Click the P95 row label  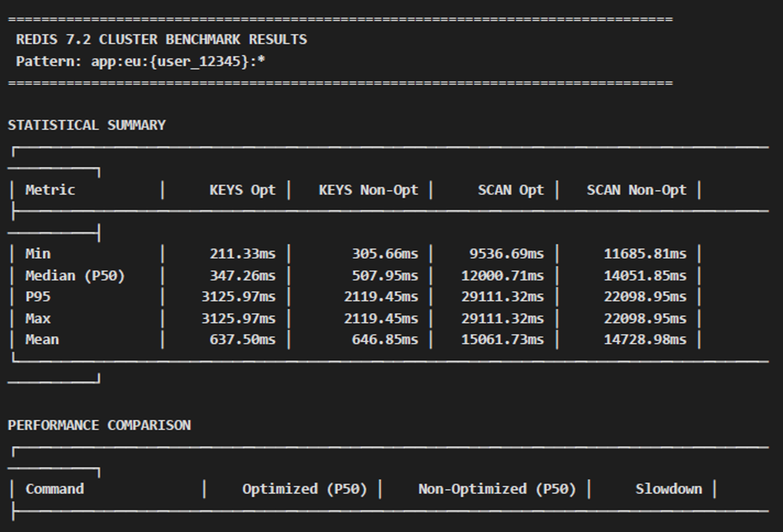[x=38, y=297]
